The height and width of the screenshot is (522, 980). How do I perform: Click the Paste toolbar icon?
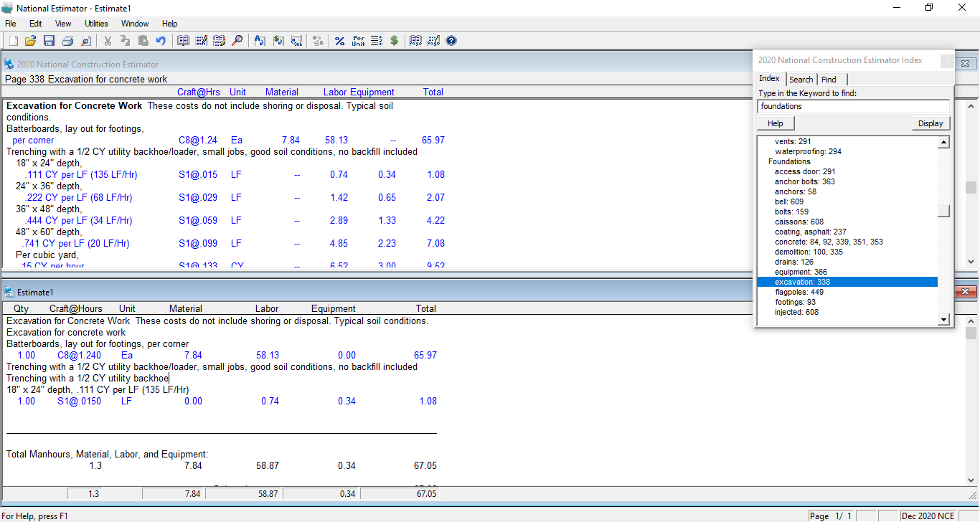[x=143, y=41]
